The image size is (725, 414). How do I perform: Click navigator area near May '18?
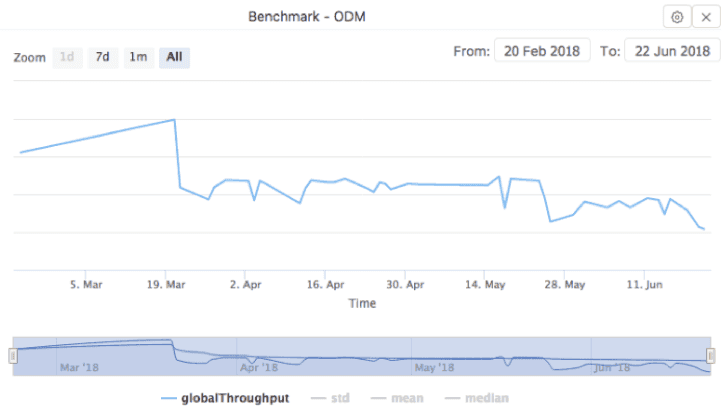point(434,367)
